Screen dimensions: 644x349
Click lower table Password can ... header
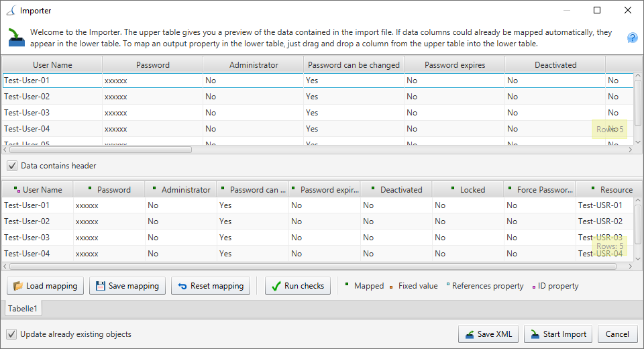tap(253, 189)
